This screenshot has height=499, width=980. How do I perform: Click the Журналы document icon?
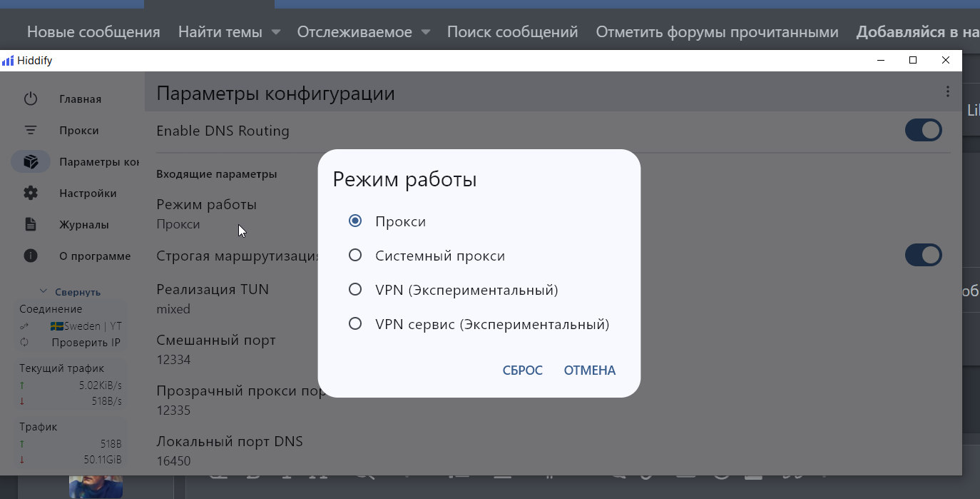[30, 225]
